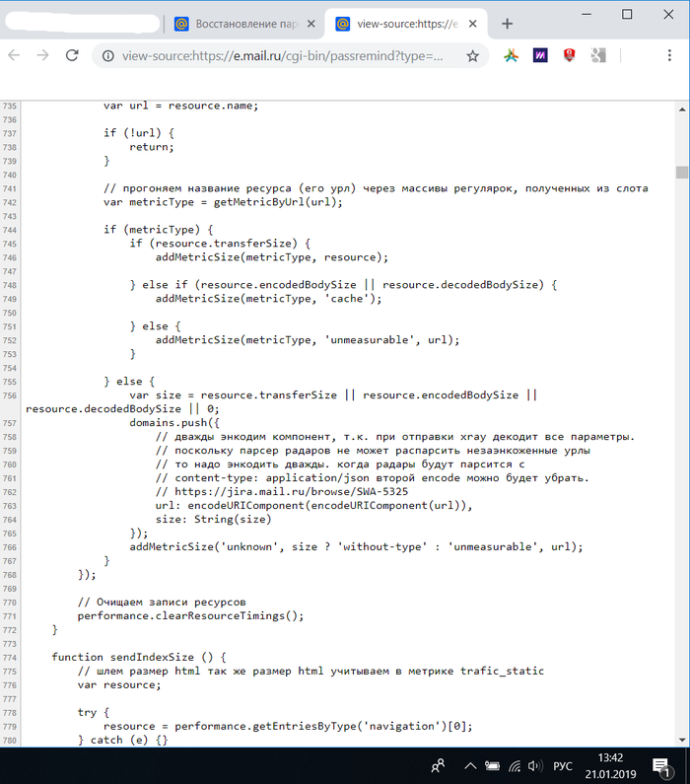Click the forward navigation arrow

[42, 56]
